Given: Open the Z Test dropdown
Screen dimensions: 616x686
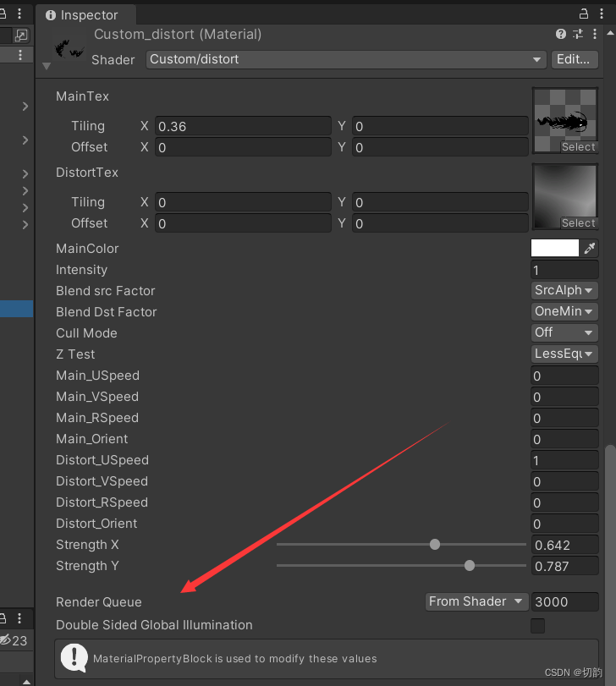Looking at the screenshot, I should point(564,354).
